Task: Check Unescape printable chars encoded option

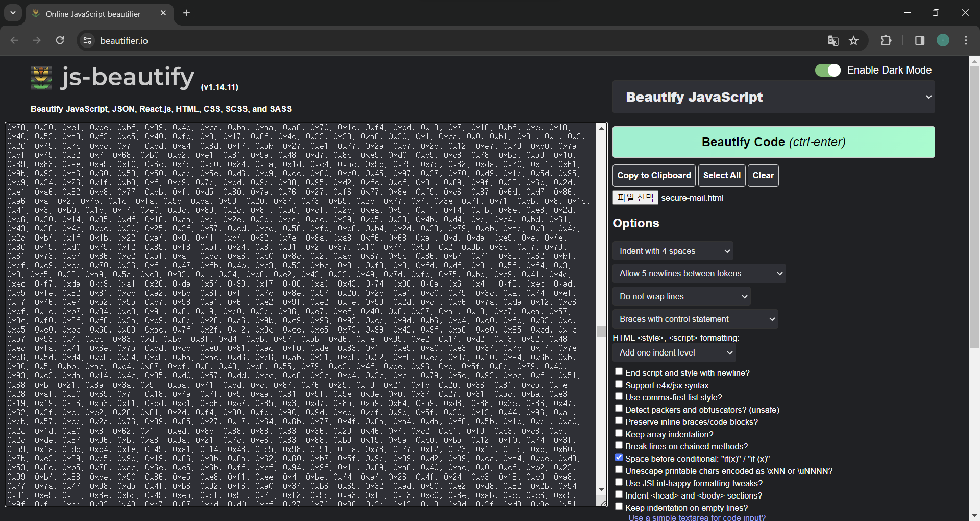Action: 619,470
